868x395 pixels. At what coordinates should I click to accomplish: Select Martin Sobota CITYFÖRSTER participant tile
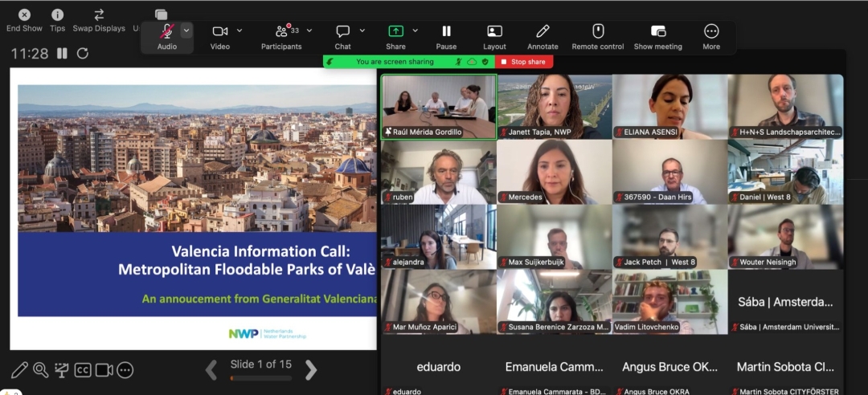[x=785, y=365]
